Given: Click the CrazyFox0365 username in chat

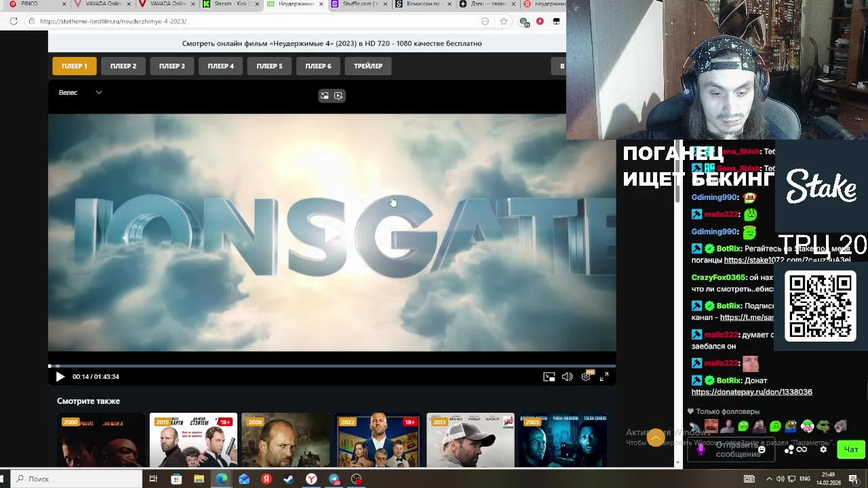Looking at the screenshot, I should [718, 277].
